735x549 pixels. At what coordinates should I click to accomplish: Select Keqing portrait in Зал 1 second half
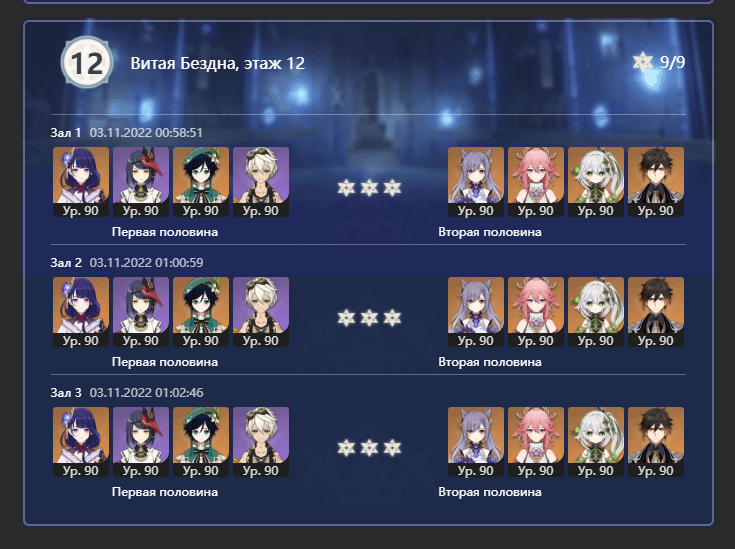[476, 182]
